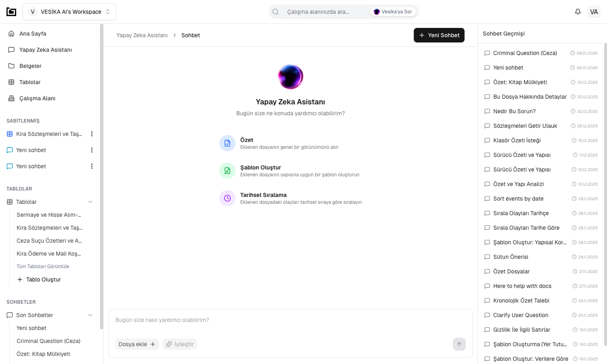Open Belgeler in the sidebar
The image size is (607, 364).
coord(30,66)
